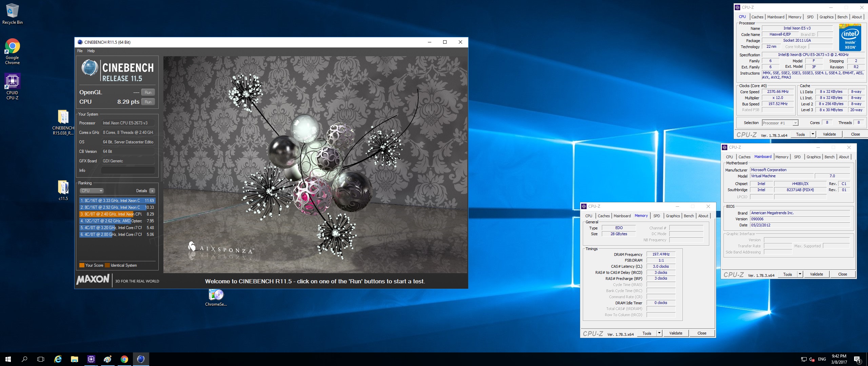Open Tools dropdown arrow in CPU window

[x=813, y=135]
